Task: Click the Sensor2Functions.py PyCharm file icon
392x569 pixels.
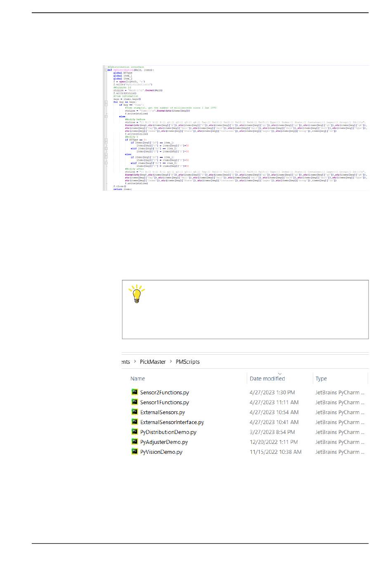Action: click(134, 392)
